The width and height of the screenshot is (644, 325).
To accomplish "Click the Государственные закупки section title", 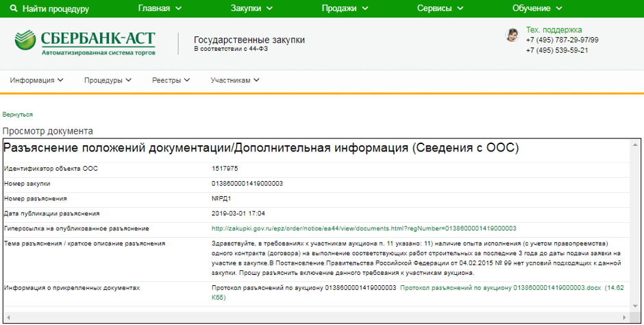I will pos(249,40).
